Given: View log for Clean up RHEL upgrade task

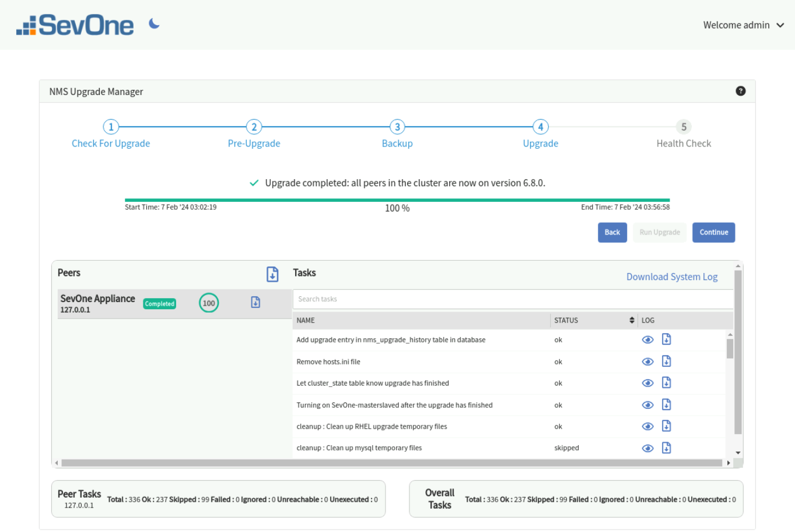Looking at the screenshot, I should pos(647,426).
